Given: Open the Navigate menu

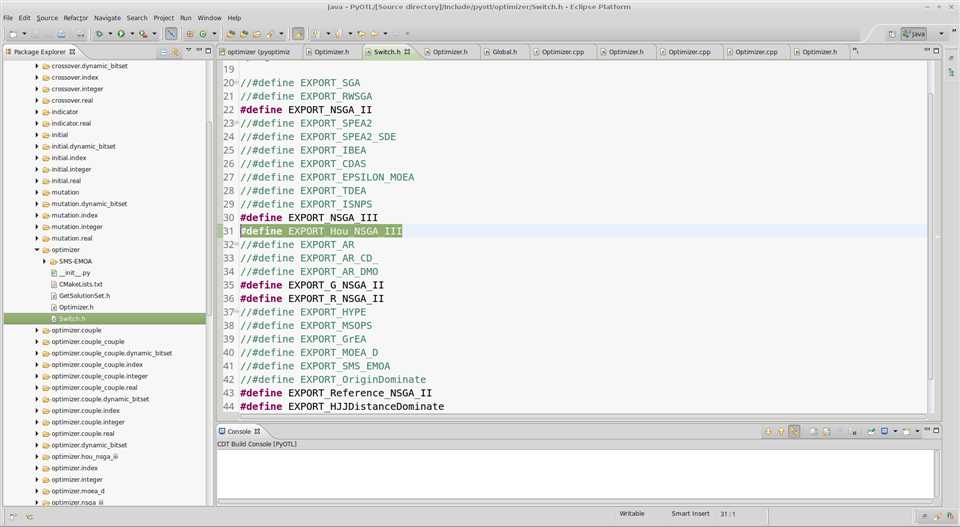Looking at the screenshot, I should [107, 18].
